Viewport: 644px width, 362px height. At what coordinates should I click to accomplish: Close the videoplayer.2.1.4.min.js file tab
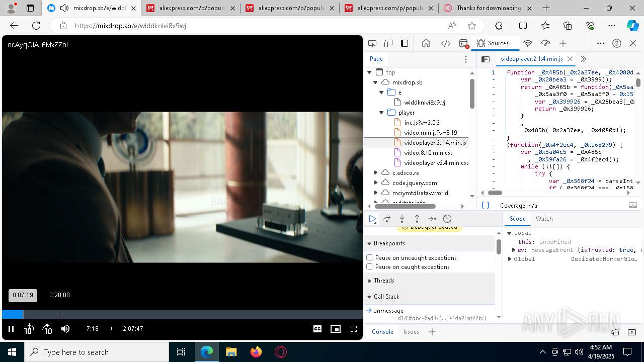tap(570, 59)
